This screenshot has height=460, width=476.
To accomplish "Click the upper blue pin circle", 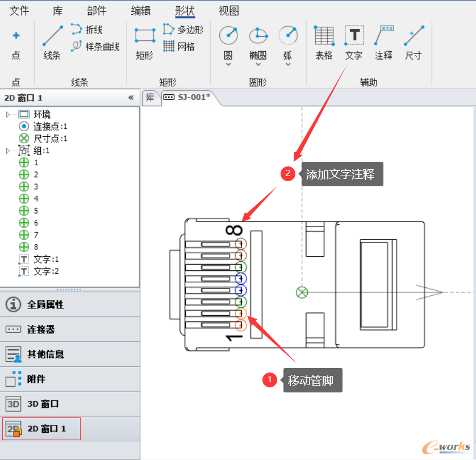I will pos(241,278).
